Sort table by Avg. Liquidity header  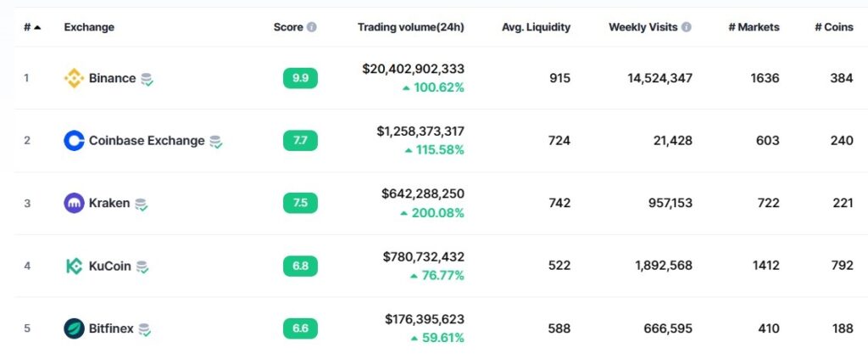click(x=536, y=27)
